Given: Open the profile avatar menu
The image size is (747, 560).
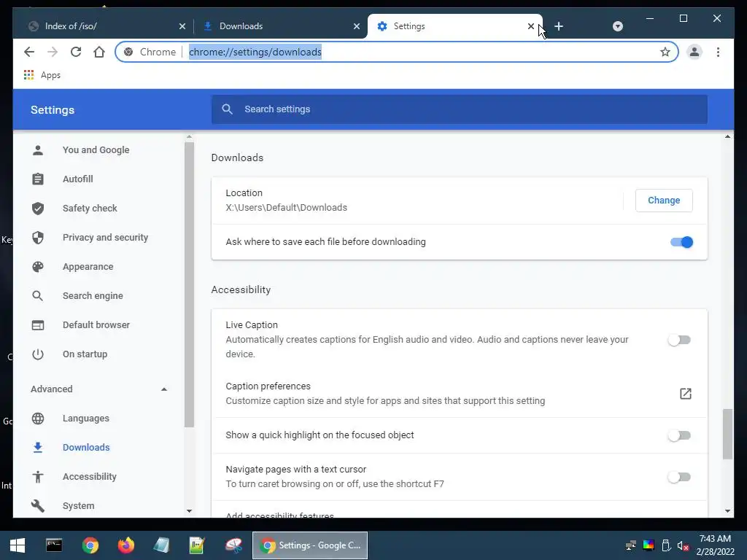Looking at the screenshot, I should [694, 52].
